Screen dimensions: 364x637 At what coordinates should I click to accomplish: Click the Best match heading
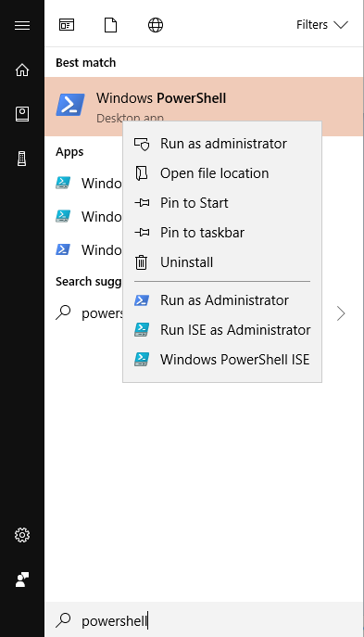click(85, 62)
